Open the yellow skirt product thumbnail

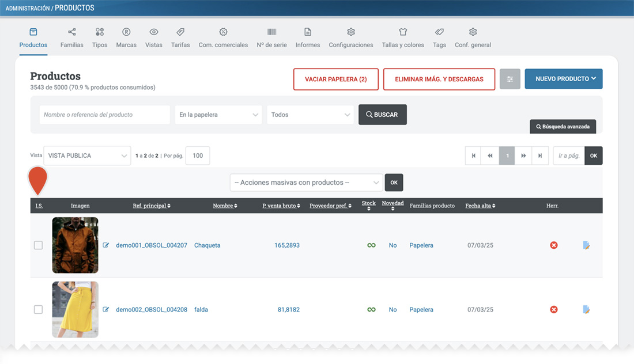click(x=75, y=309)
